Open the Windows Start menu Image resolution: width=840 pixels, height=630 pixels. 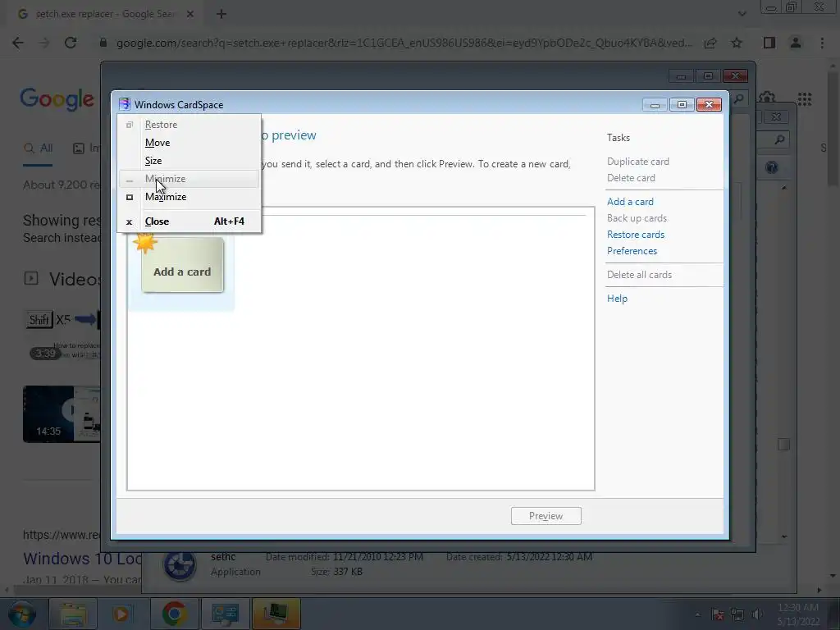21,614
